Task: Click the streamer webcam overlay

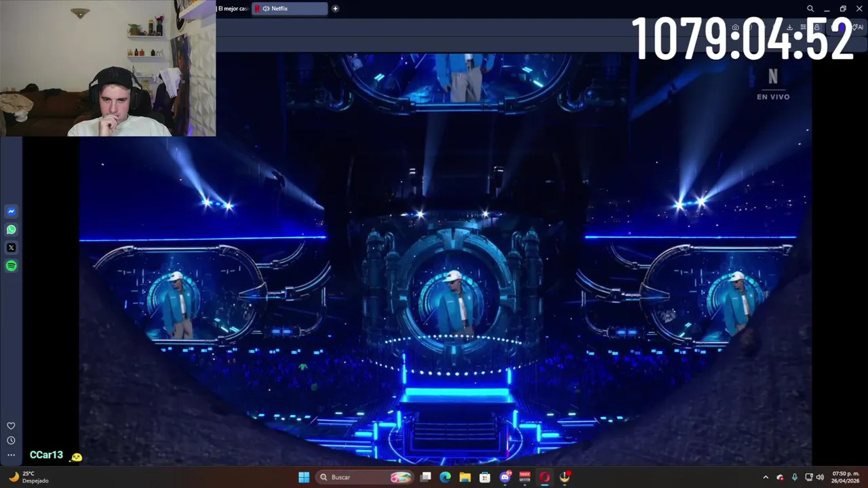Action: pyautogui.click(x=108, y=68)
